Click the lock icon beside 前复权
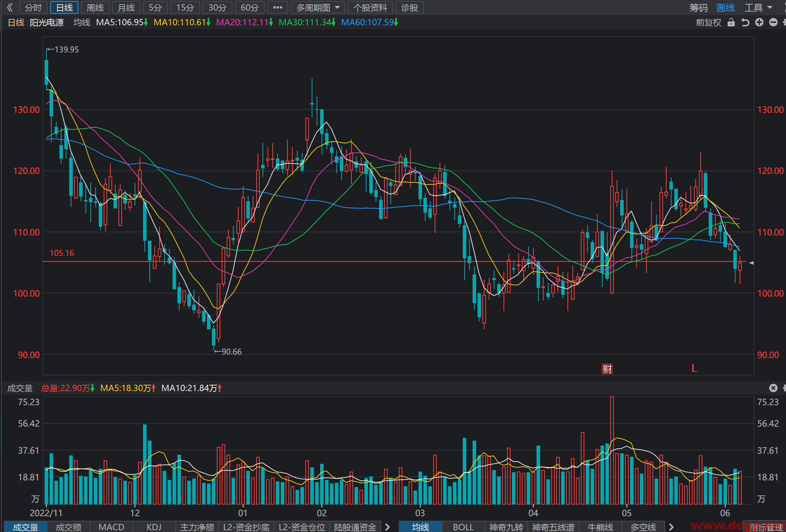 [731, 22]
